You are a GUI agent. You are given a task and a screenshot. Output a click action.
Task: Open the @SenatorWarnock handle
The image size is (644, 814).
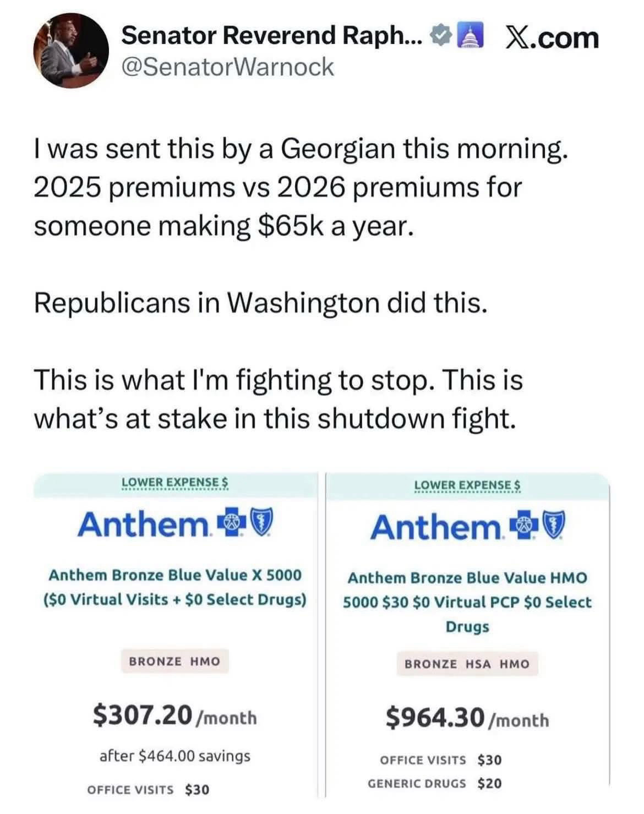tap(227, 67)
